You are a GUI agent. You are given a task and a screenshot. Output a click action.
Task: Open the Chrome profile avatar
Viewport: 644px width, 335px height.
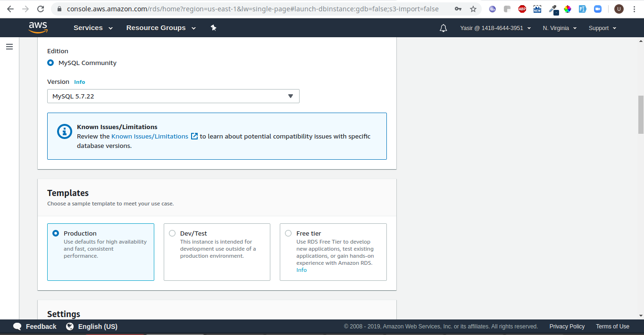click(619, 9)
